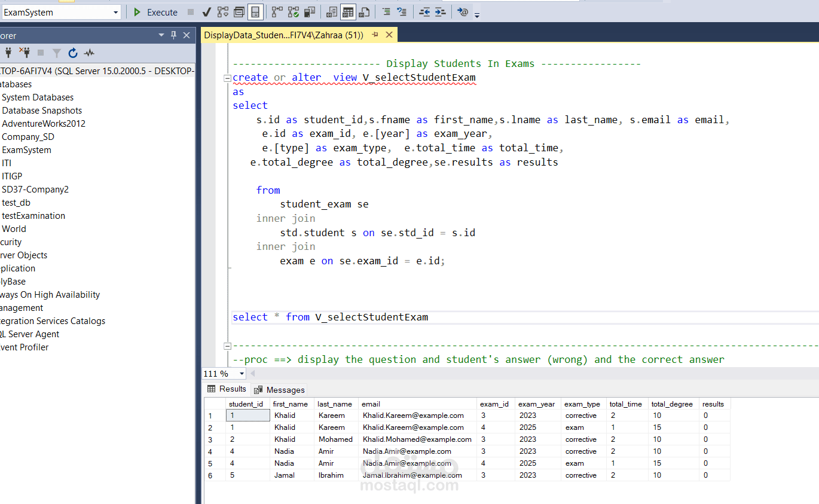
Task: Select results row number 4 header
Action: [x=215, y=451]
